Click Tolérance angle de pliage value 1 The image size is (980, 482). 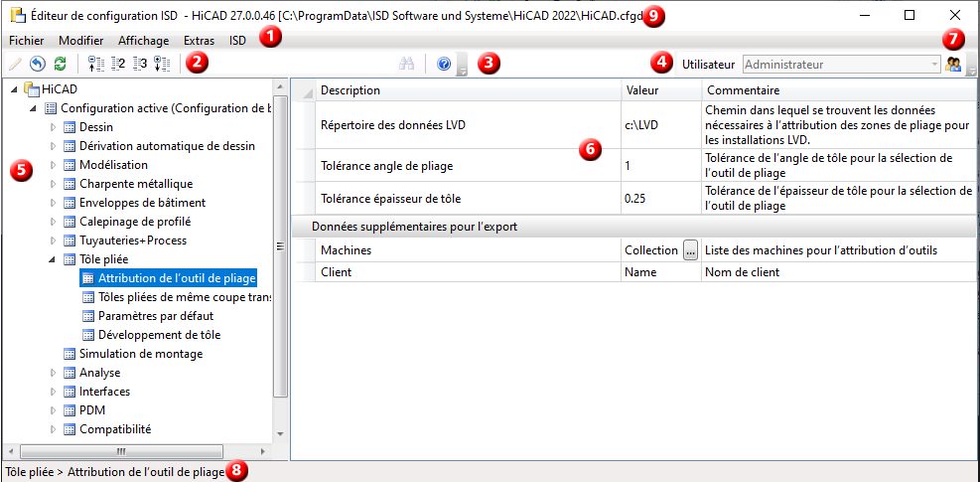click(x=661, y=165)
